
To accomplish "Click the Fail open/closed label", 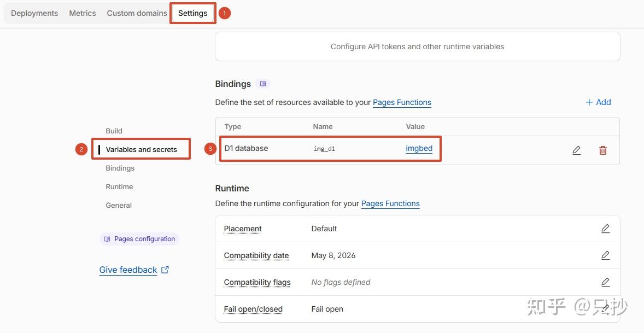I will click(x=253, y=309).
